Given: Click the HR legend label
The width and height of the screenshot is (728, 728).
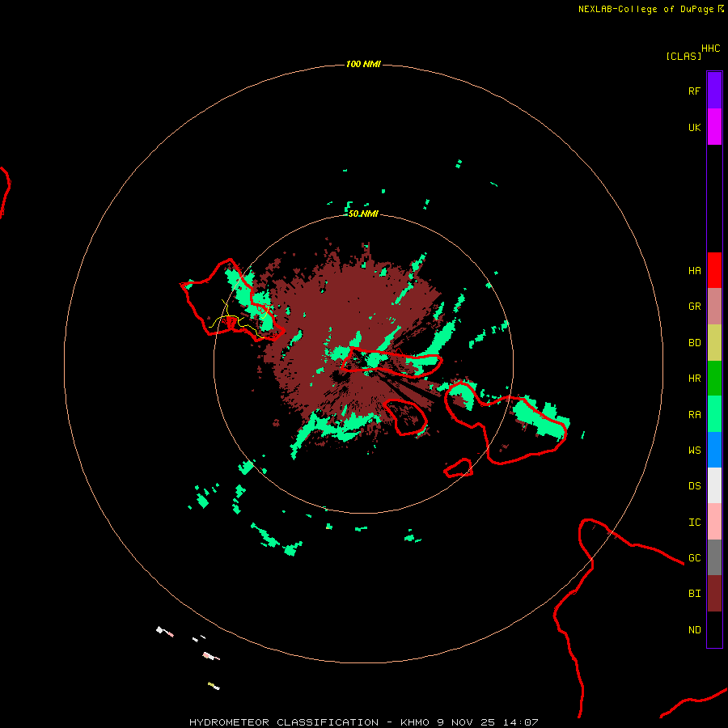Looking at the screenshot, I should (694, 379).
